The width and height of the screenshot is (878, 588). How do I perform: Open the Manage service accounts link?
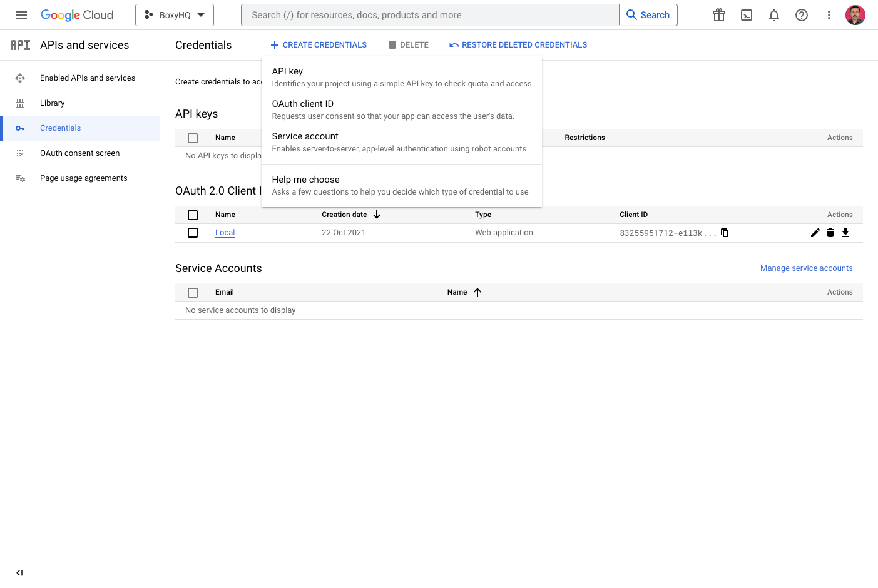[x=806, y=268]
